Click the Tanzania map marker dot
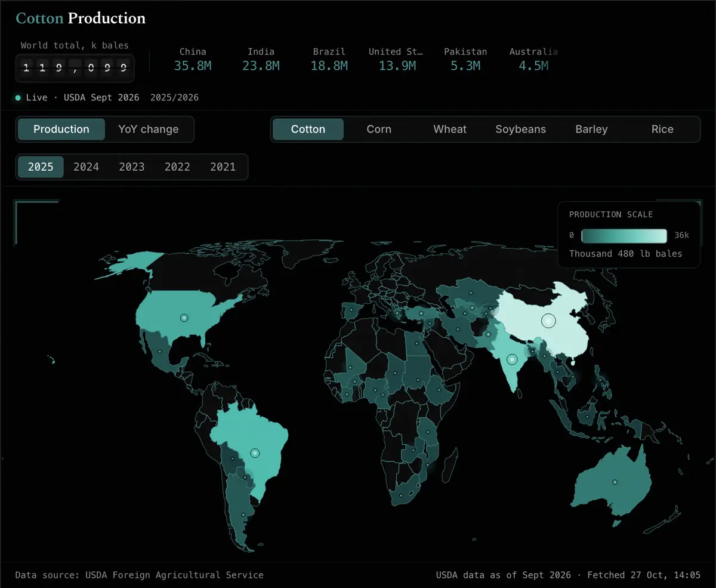This screenshot has height=588, width=716. (428, 433)
